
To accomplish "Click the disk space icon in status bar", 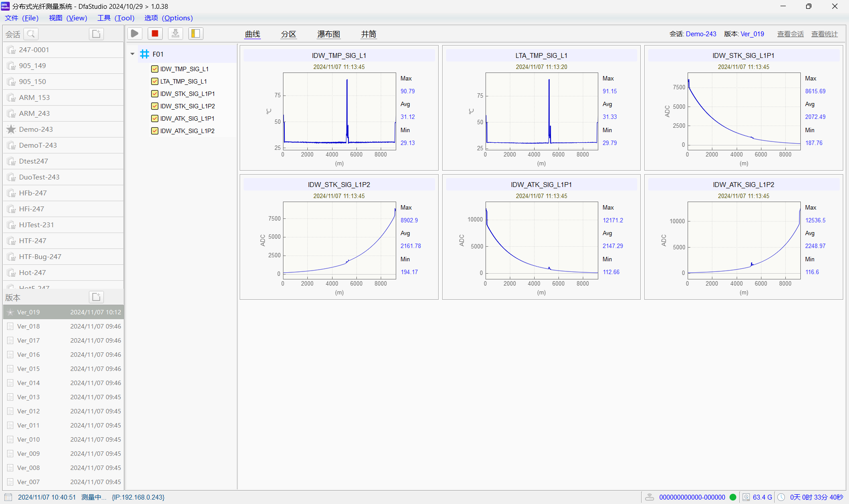I will click(746, 497).
